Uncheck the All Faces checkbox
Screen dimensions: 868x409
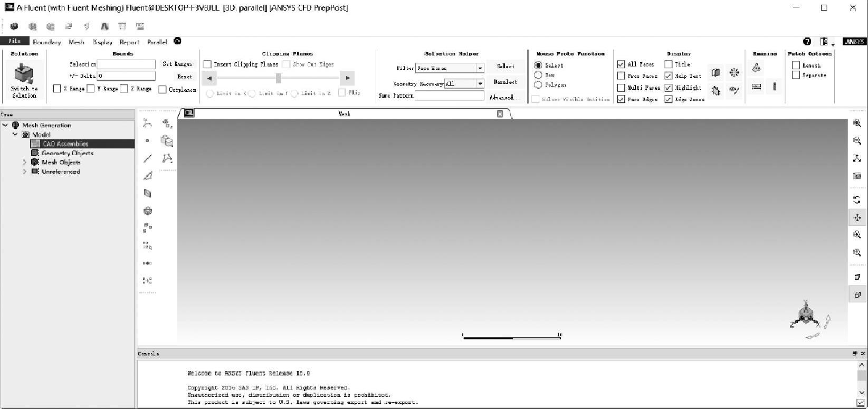[621, 64]
